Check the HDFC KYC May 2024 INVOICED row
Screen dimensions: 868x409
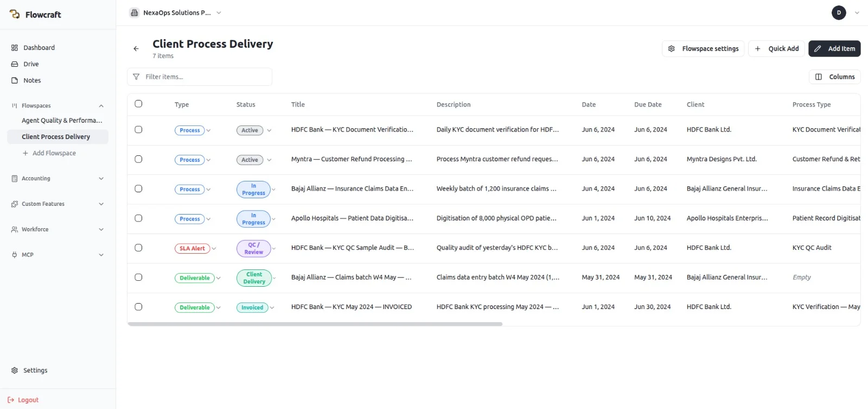click(138, 307)
